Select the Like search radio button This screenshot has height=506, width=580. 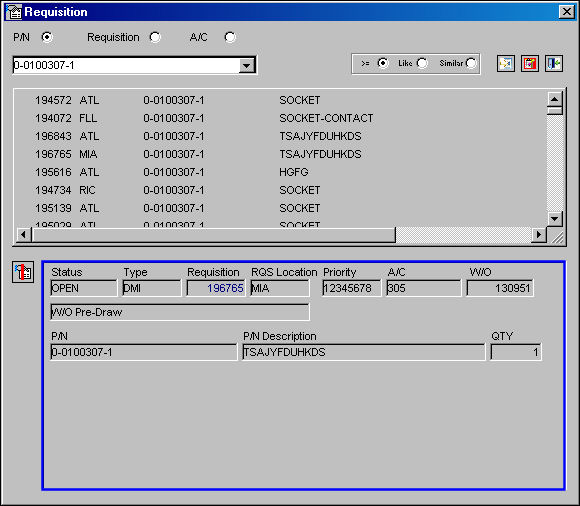(x=422, y=63)
